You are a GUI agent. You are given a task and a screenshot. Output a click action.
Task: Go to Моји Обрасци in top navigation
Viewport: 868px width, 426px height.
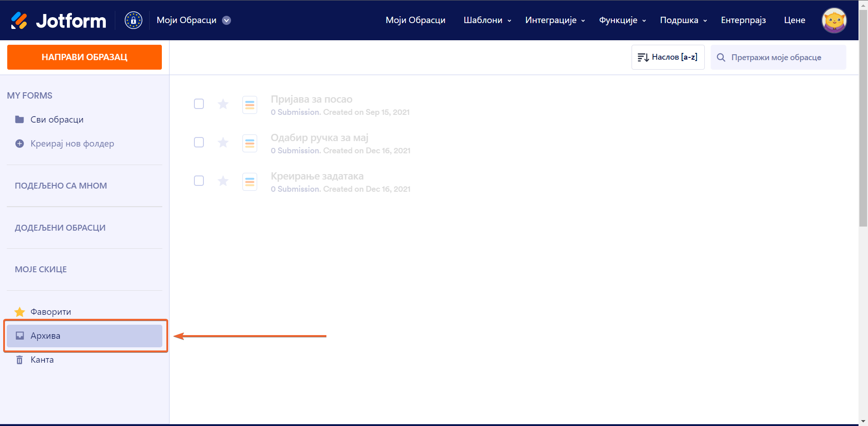[x=415, y=20]
